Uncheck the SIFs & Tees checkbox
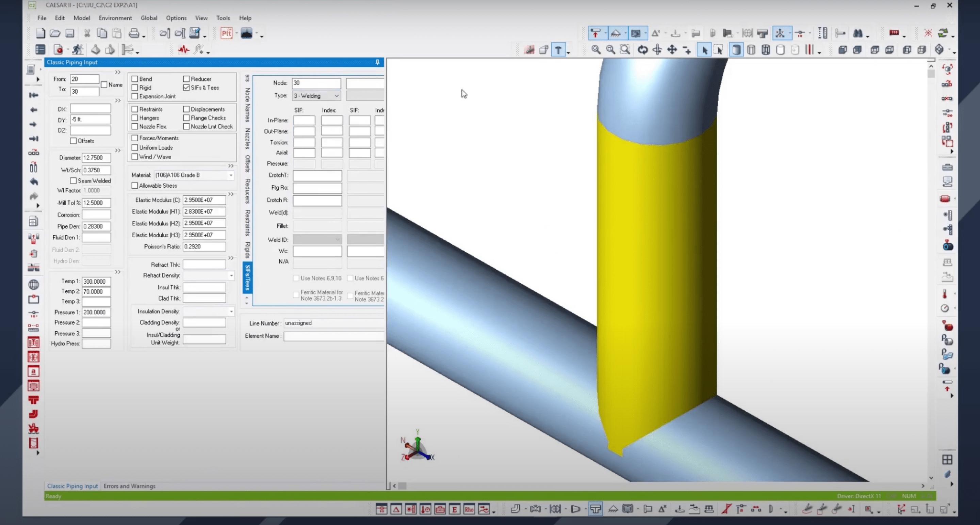Viewport: 980px width, 525px height. 186,87
